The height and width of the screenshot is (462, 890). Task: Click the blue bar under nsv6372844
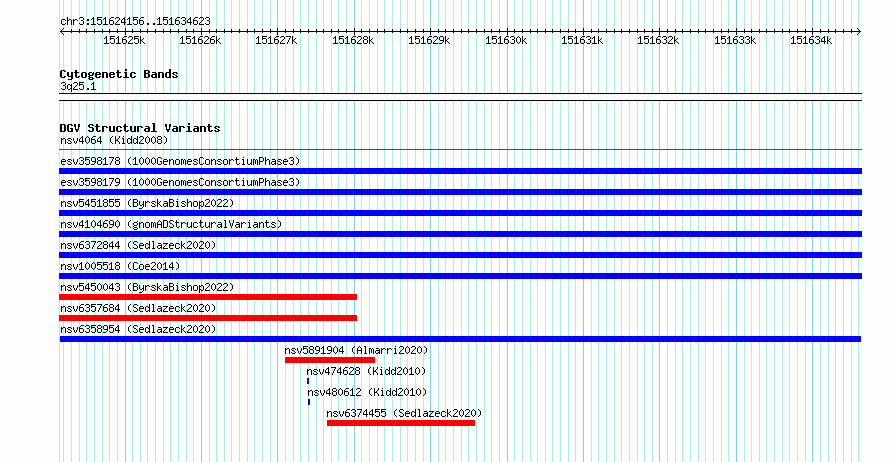point(460,255)
